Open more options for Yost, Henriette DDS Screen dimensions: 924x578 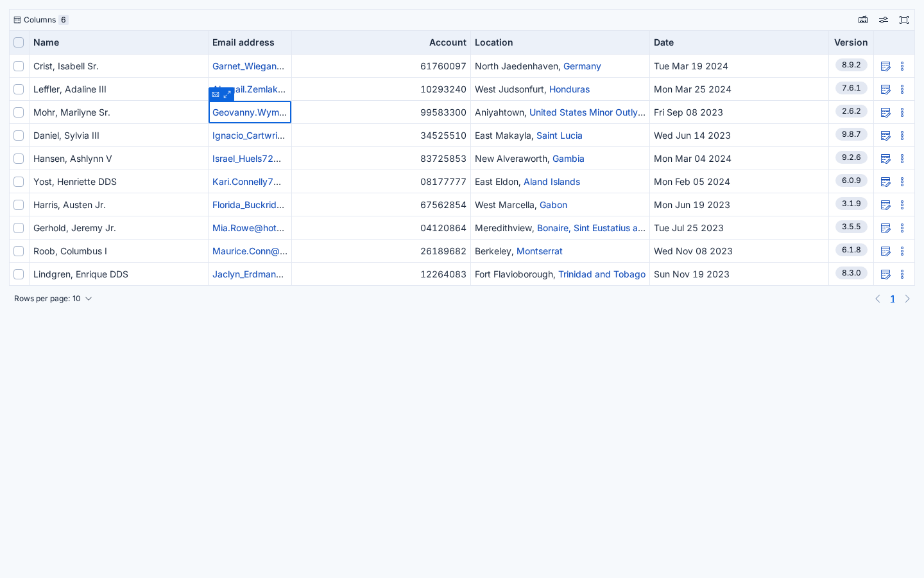(902, 182)
